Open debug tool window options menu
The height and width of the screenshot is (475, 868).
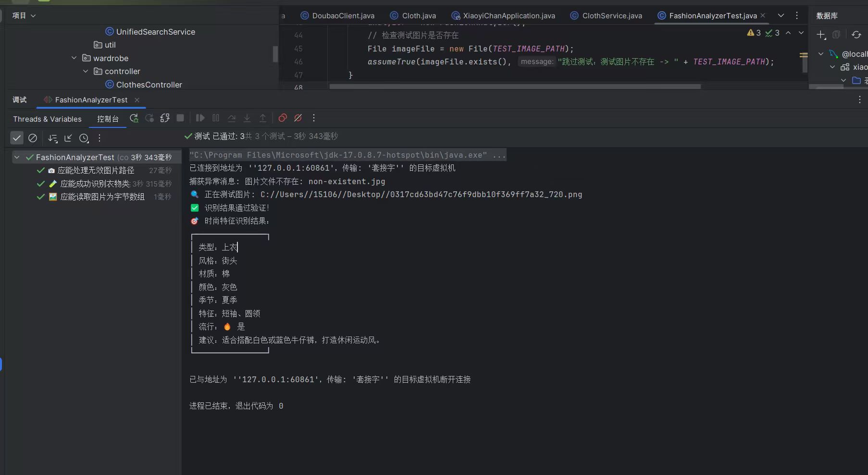pyautogui.click(x=859, y=100)
